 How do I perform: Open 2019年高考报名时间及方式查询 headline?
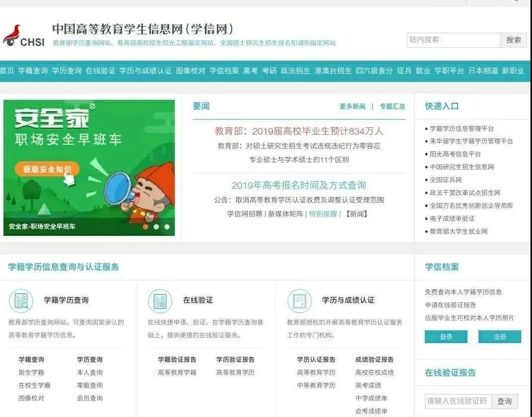click(299, 185)
